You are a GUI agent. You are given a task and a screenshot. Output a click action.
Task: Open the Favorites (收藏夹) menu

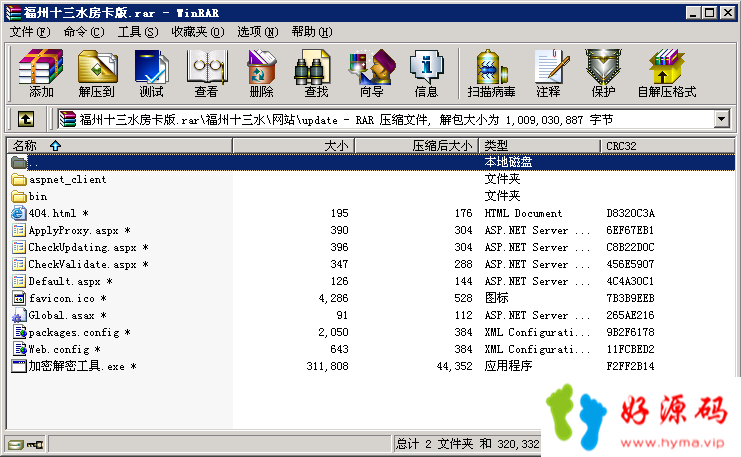coord(198,32)
